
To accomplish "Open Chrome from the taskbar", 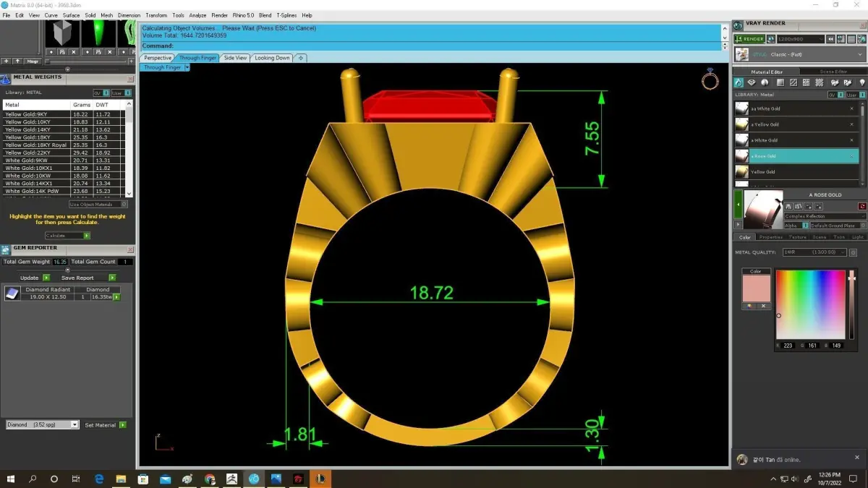I will [210, 479].
